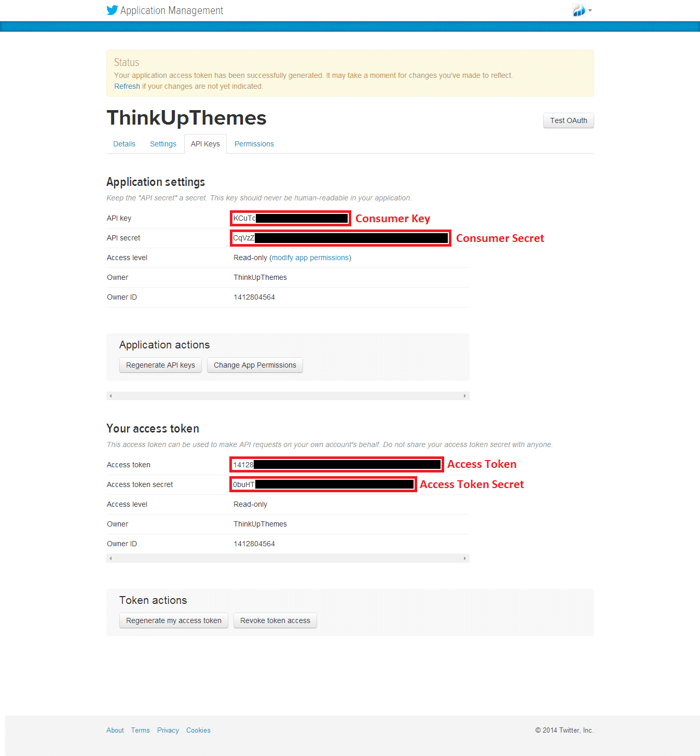Open the Privacy footer link
The image size is (700, 756).
pyautogui.click(x=168, y=730)
